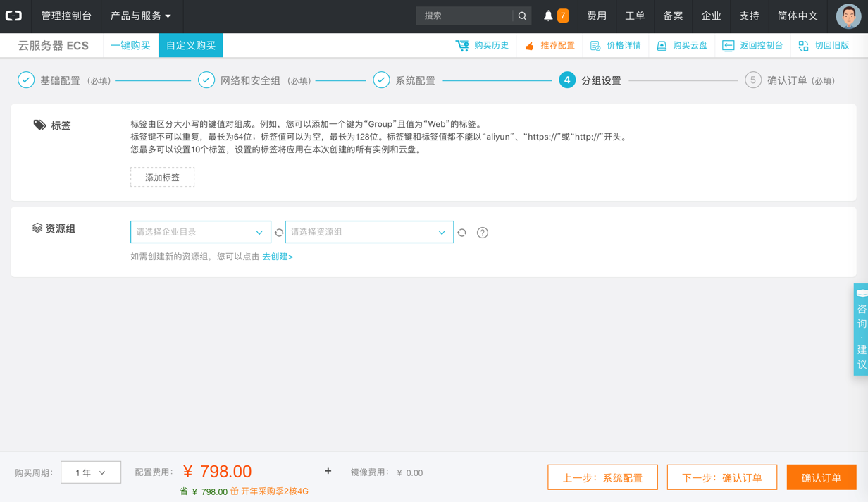
Task: Click the orange 确认订单 button
Action: tap(821, 477)
